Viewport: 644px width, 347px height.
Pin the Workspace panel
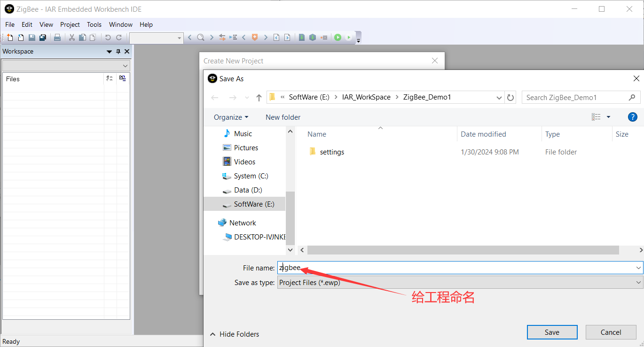(118, 52)
